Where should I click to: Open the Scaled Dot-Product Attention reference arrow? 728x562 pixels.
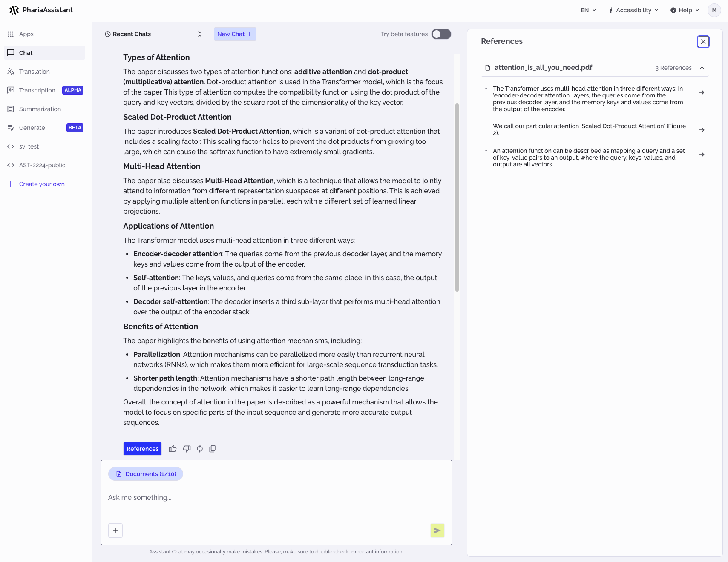coord(702,130)
